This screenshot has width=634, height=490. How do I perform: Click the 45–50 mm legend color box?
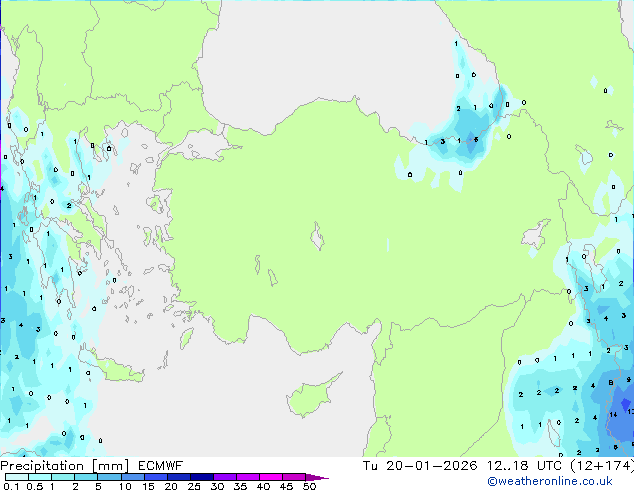pyautogui.click(x=294, y=477)
